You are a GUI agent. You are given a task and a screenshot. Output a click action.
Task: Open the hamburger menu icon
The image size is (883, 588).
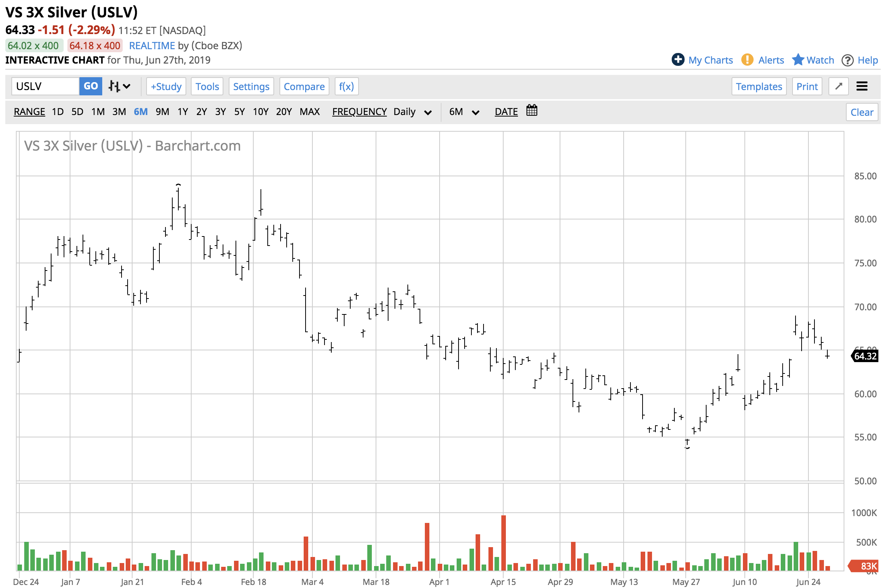tap(862, 86)
